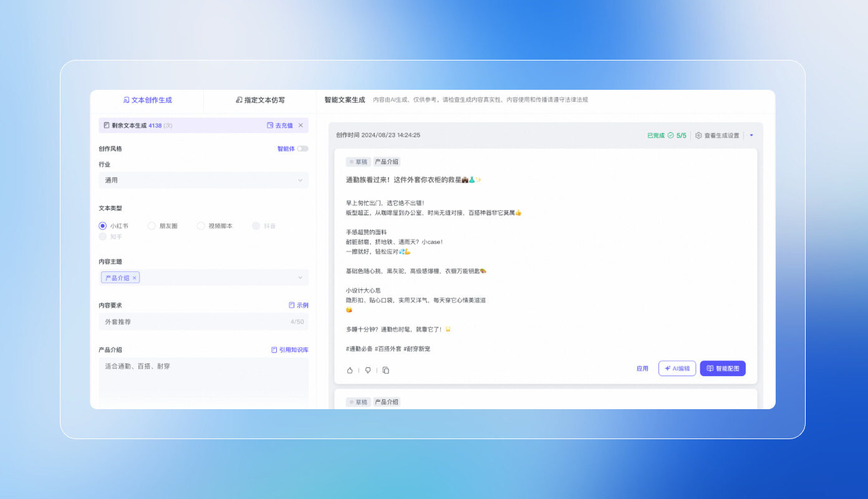The width and height of the screenshot is (868, 499).
Task: Expand the arrow next to 查看生成设置
Action: (751, 135)
